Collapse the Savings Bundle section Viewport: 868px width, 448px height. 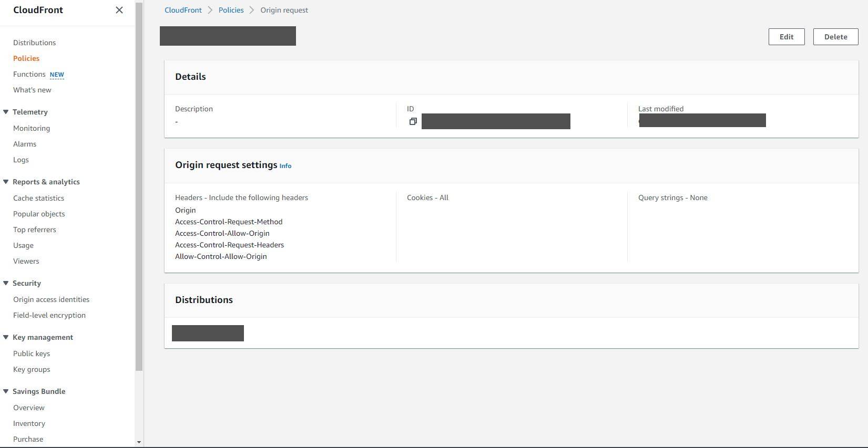pyautogui.click(x=6, y=391)
